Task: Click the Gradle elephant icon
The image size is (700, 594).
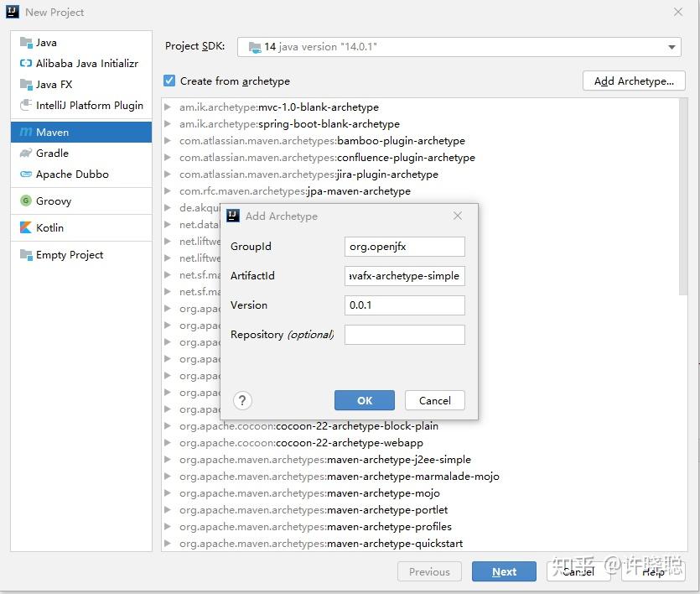Action: [x=26, y=154]
